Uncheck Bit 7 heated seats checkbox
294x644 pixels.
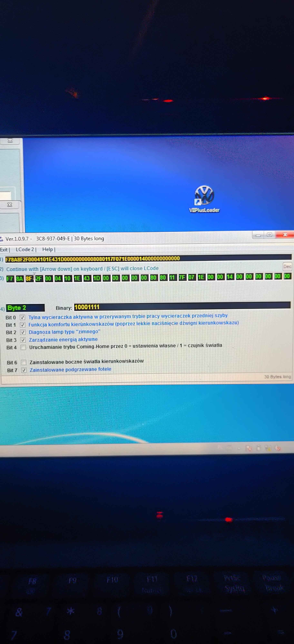(x=24, y=370)
